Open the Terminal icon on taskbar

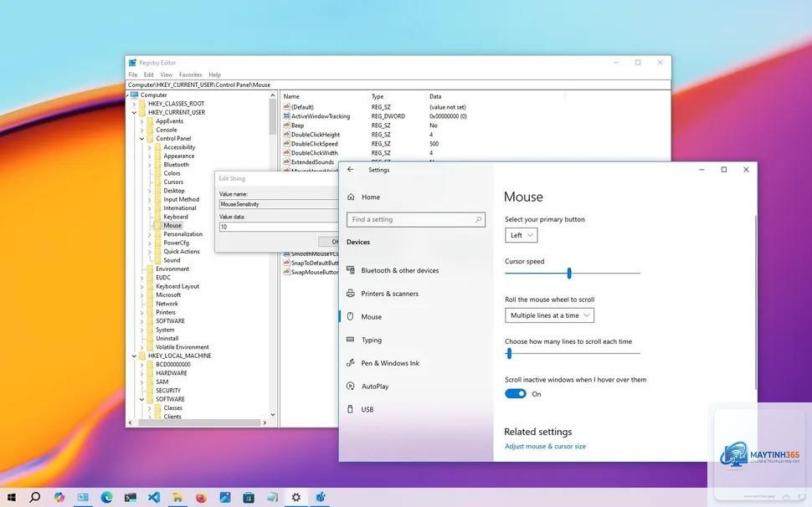pos(131,497)
